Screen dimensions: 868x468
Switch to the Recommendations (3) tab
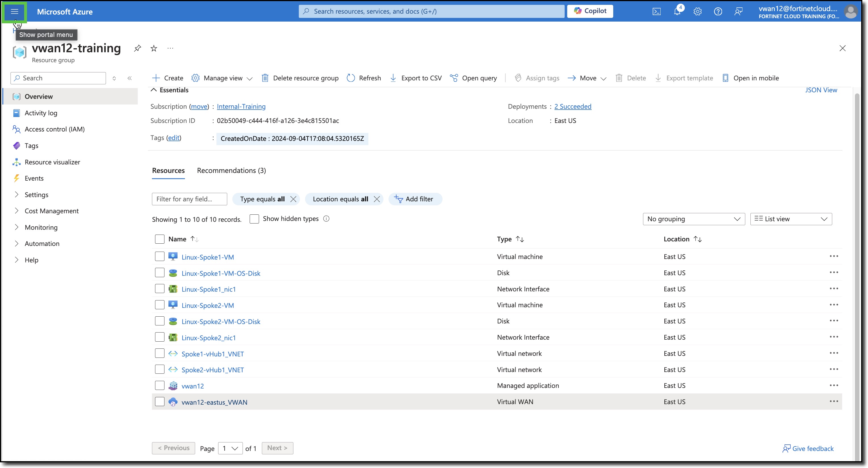pyautogui.click(x=231, y=170)
